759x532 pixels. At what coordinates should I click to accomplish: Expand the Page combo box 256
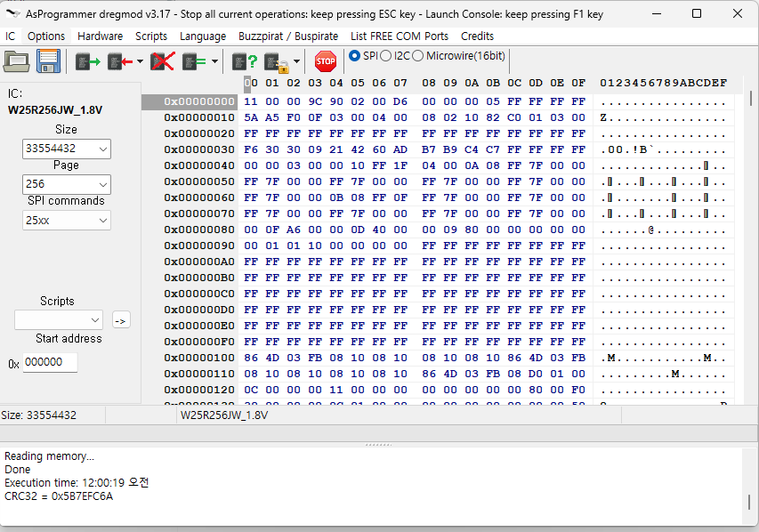102,184
